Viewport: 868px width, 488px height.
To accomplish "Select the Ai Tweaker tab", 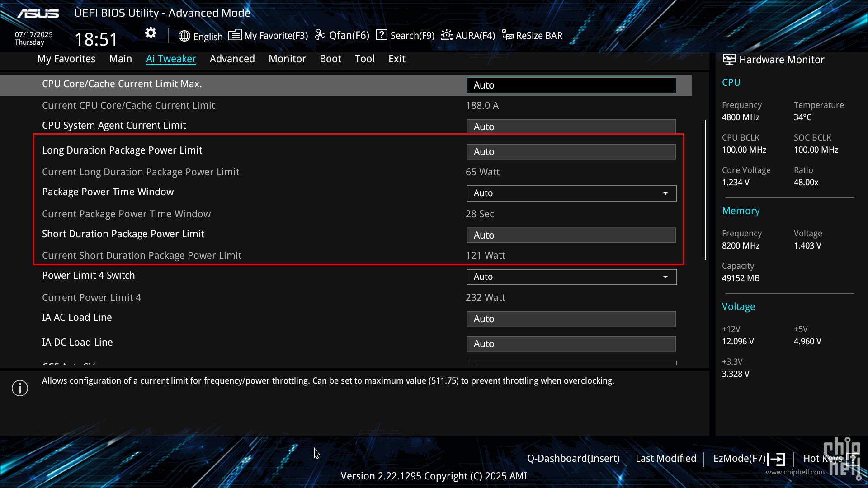I will click(171, 59).
